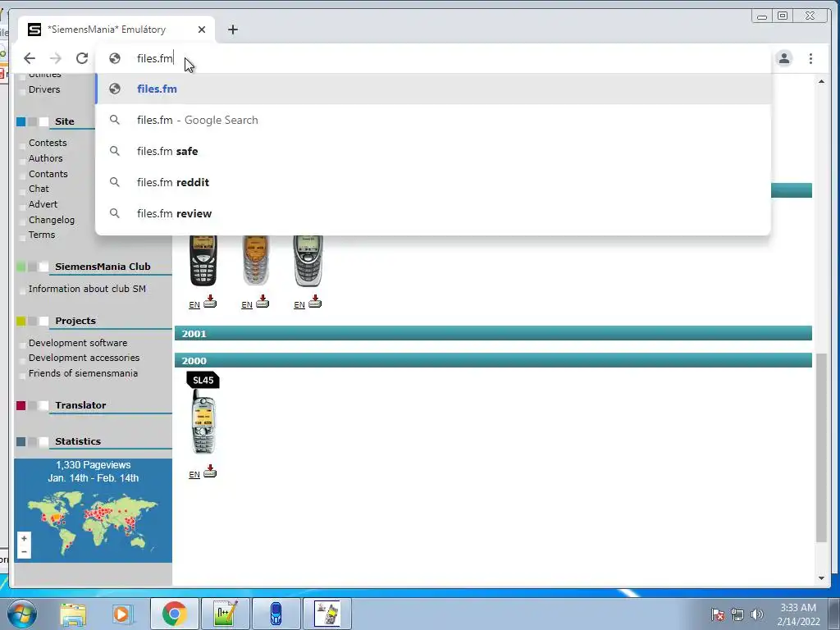
Task: Choose the 'files.fm - Google Search' suggestion
Action: coord(433,120)
